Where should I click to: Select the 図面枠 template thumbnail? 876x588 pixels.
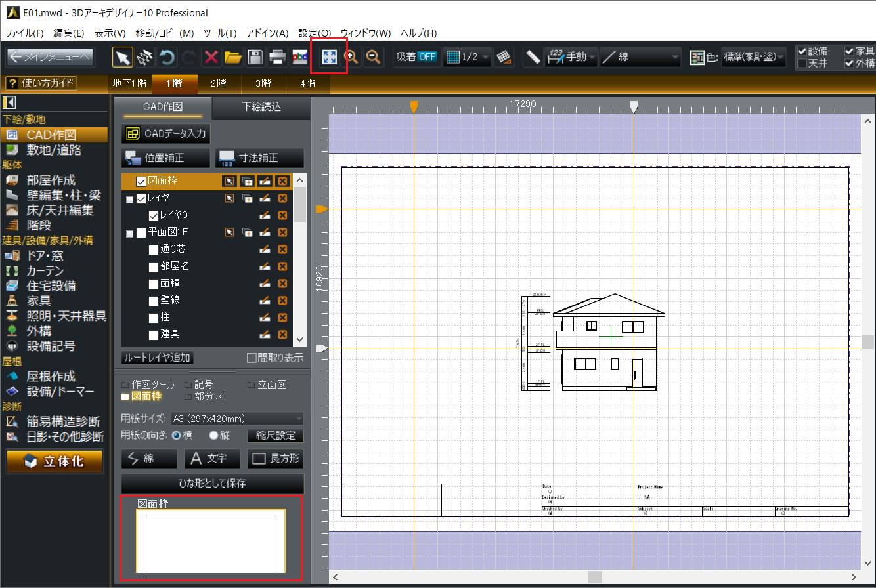point(211,542)
